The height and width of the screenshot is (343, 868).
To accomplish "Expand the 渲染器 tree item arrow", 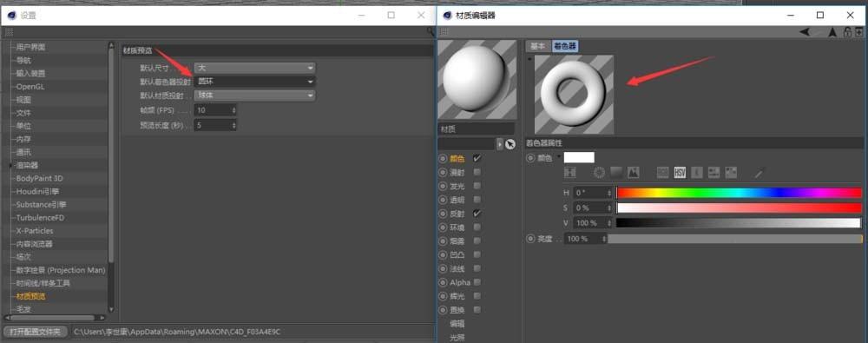I will pos(10,166).
